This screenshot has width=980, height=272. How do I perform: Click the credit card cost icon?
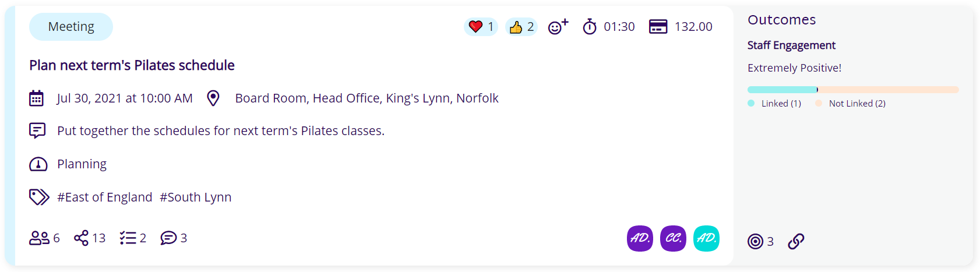pyautogui.click(x=658, y=27)
